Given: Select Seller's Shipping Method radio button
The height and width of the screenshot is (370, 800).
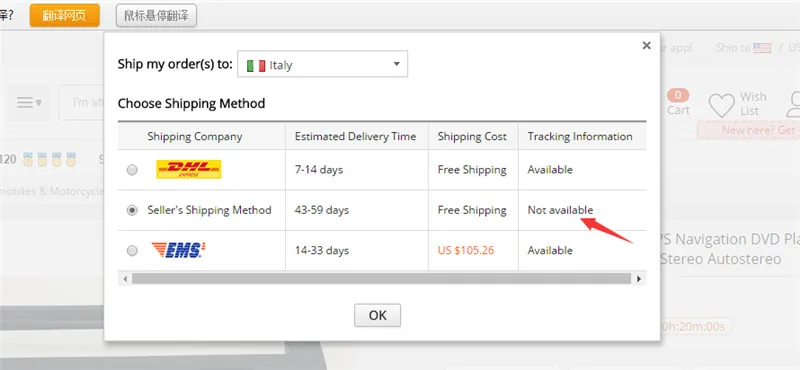Looking at the screenshot, I should tap(132, 210).
